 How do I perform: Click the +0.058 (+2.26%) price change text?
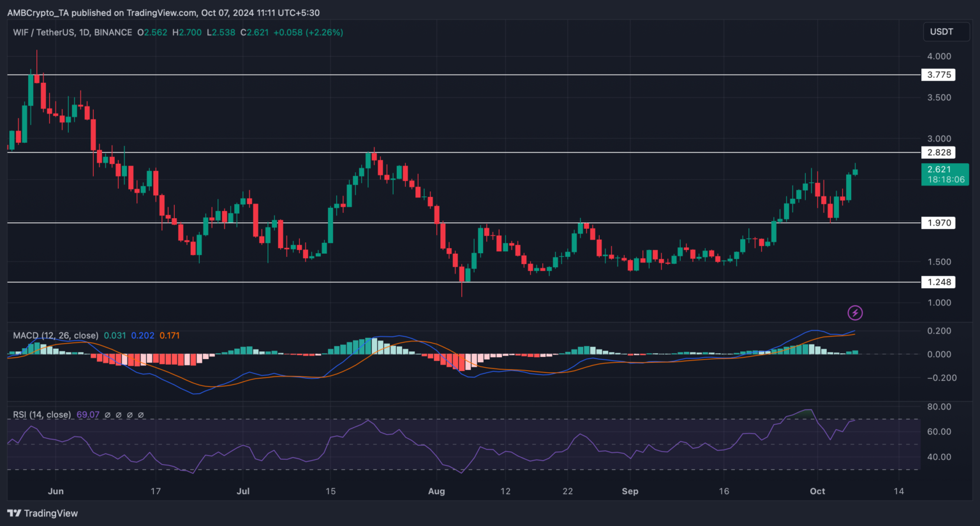click(x=308, y=33)
